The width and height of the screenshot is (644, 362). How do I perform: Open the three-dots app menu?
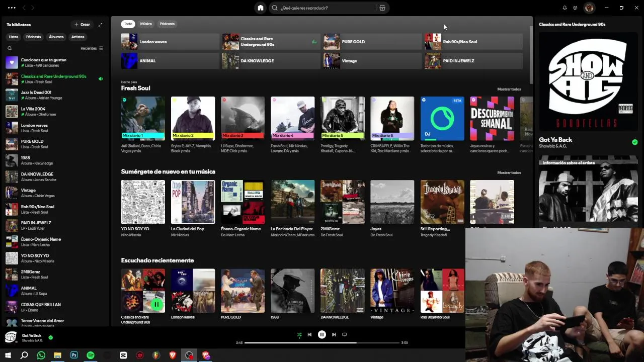pyautogui.click(x=12, y=8)
